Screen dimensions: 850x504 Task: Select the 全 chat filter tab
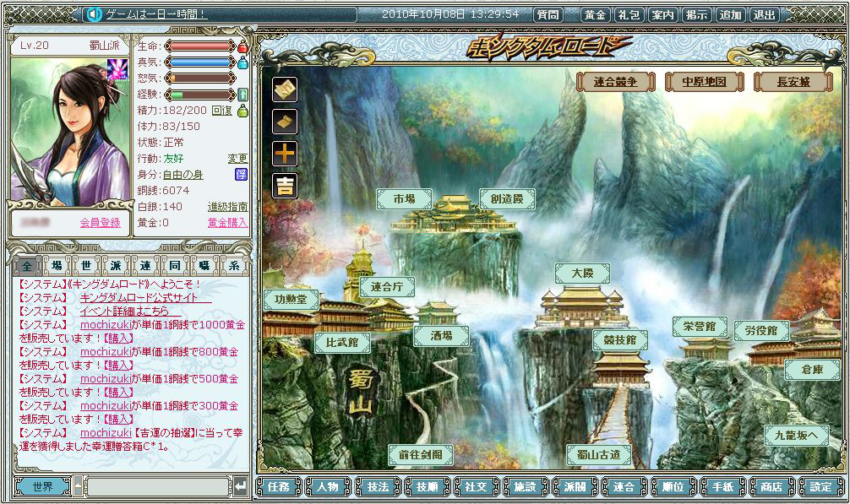27,266
